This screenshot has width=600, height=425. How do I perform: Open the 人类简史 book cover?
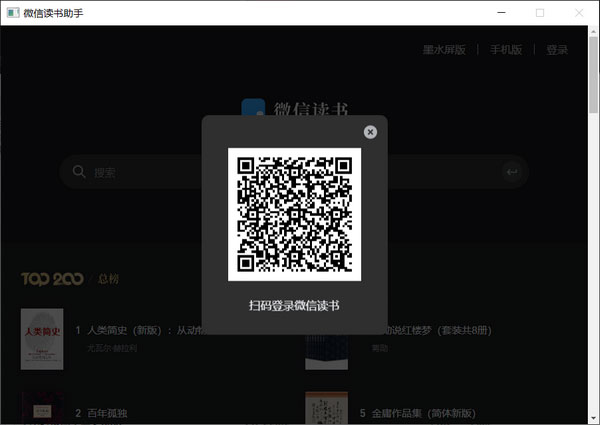click(42, 339)
